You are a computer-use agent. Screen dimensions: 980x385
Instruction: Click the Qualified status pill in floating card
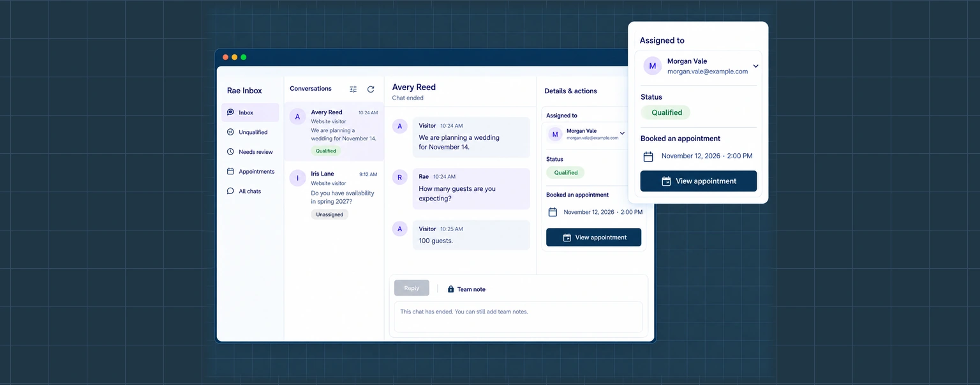pyautogui.click(x=666, y=112)
